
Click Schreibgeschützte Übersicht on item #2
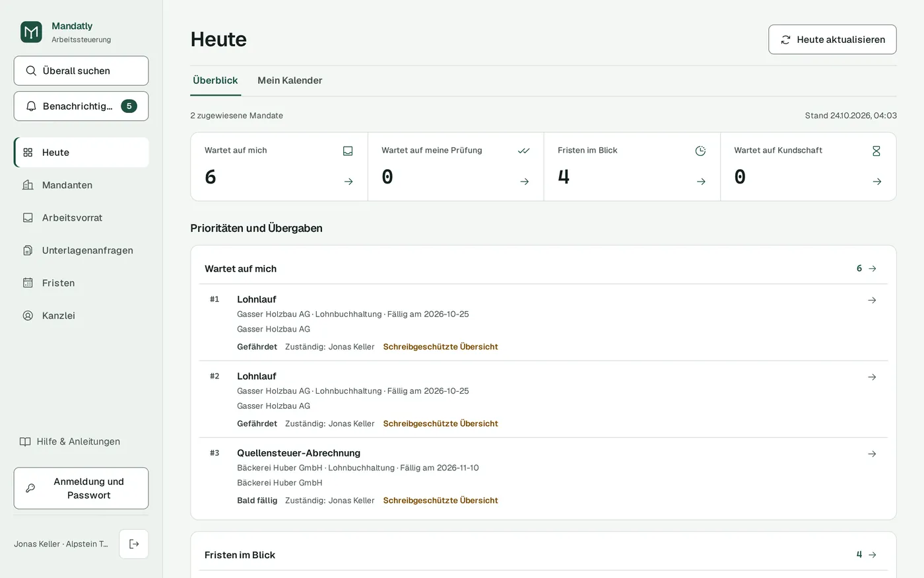440,424
